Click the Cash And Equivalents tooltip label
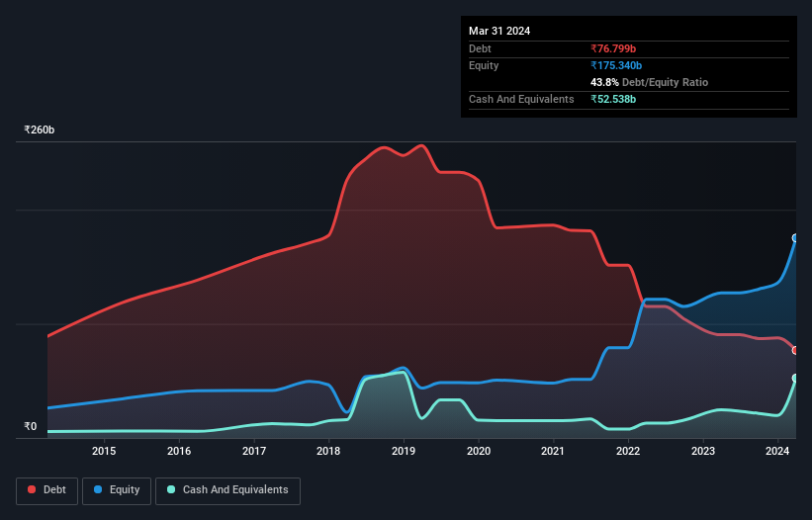Screen dimensions: 812x520 tap(521, 99)
